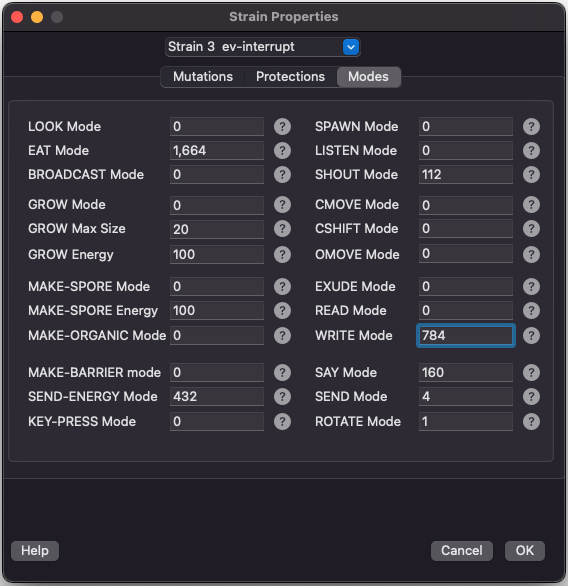This screenshot has width=568, height=586.
Task: Click help icon next to EXUDE Mode
Action: pyautogui.click(x=531, y=287)
